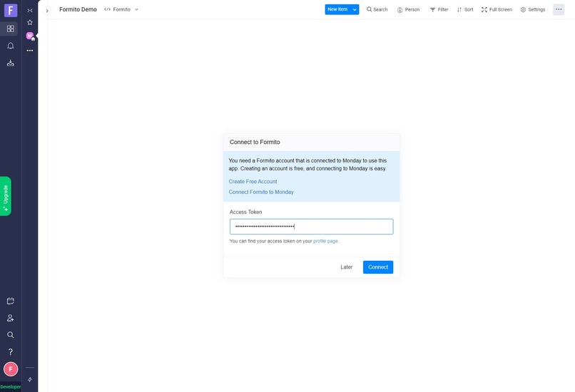Follow the Connect Formito to Monday link
The width and height of the screenshot is (575, 392).
(261, 192)
